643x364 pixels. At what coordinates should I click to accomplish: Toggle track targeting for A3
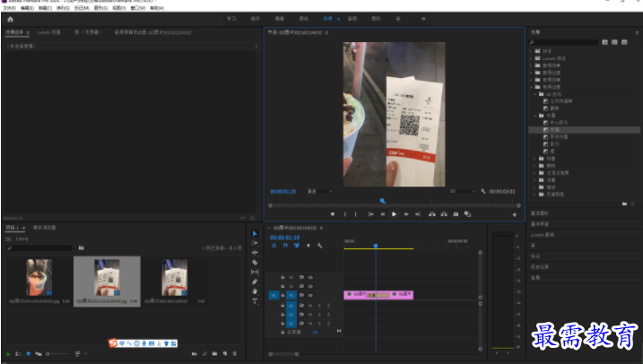tap(291, 324)
